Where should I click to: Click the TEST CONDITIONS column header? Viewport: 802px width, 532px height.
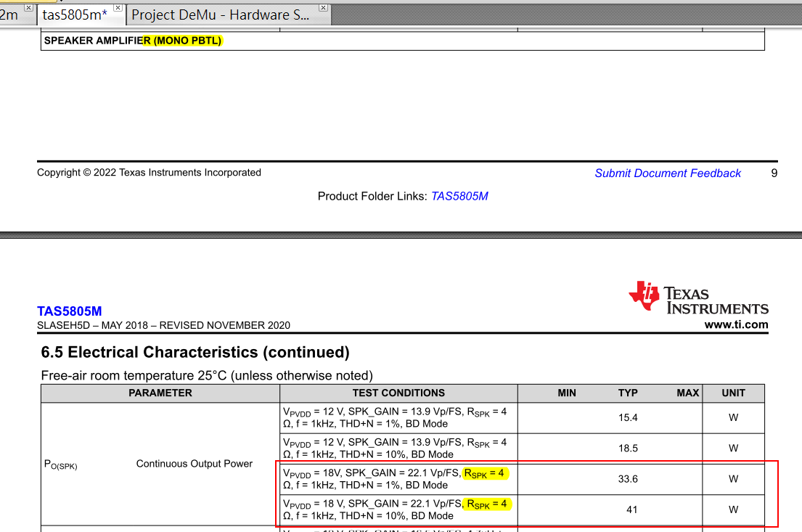tap(398, 393)
